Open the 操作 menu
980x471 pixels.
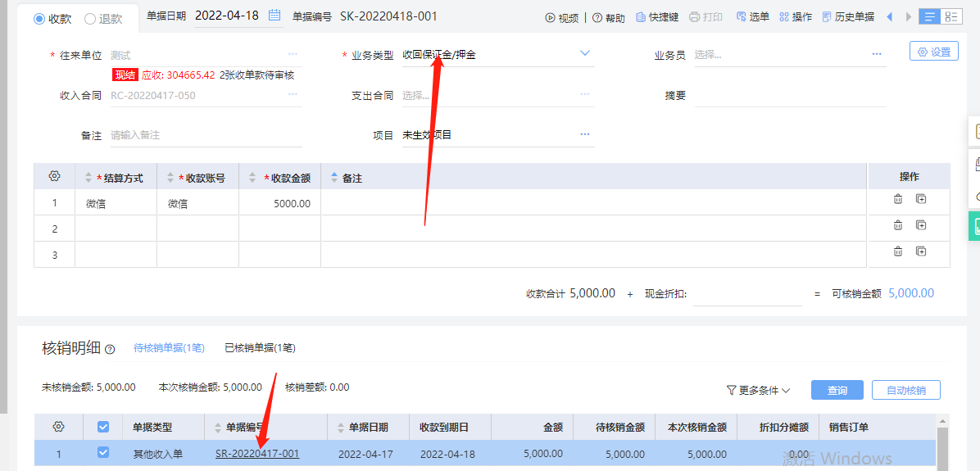pyautogui.click(x=796, y=17)
